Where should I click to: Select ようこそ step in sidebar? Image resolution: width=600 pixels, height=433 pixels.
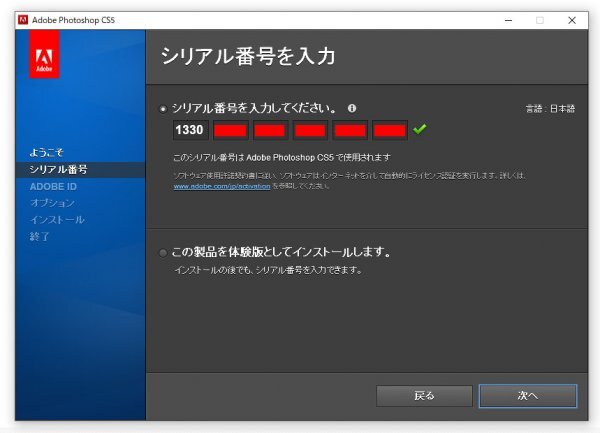pyautogui.click(x=46, y=152)
